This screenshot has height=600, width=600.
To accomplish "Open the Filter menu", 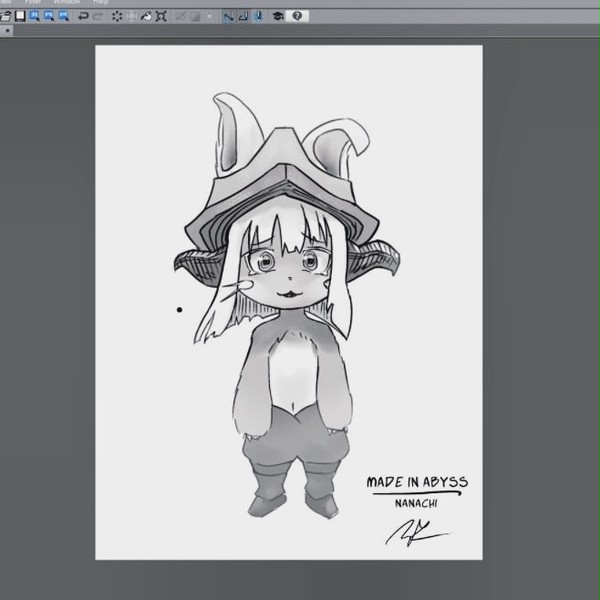I will click(33, 2).
